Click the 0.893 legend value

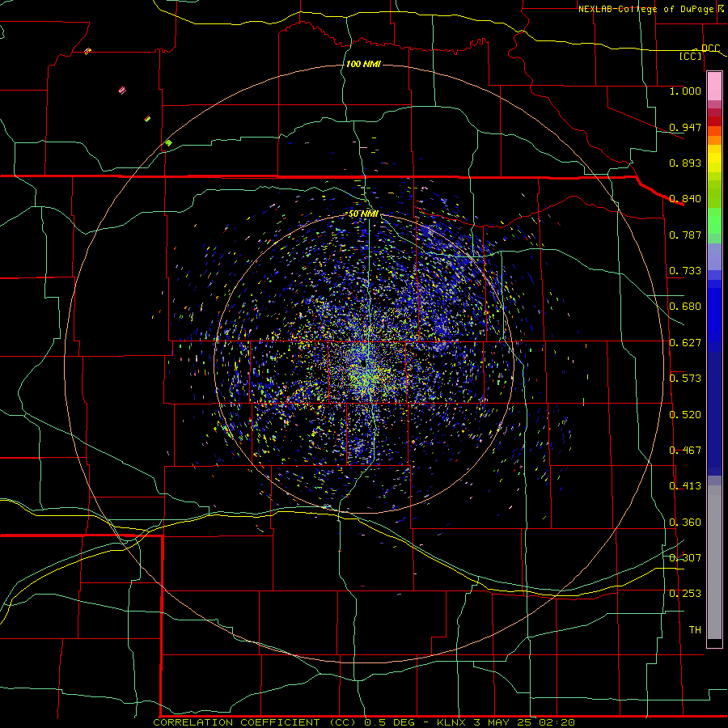pyautogui.click(x=685, y=163)
